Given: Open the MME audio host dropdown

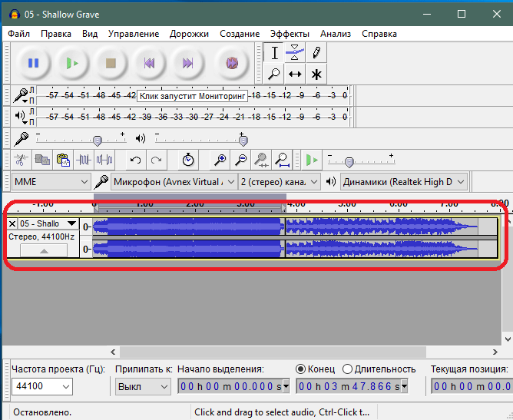Looking at the screenshot, I should [x=51, y=182].
